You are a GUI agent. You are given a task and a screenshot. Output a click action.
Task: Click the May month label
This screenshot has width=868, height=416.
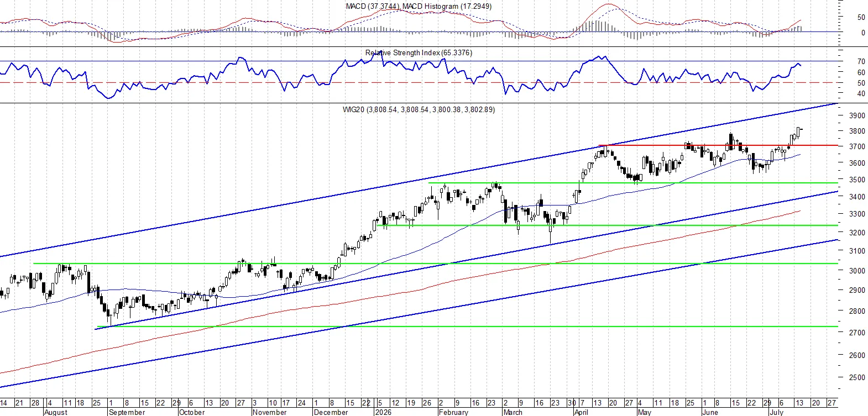pos(644,412)
